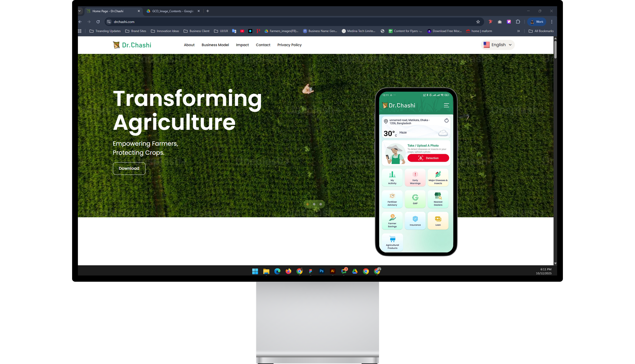
Task: Open the hamburger menu in phone mockup
Action: coord(446,105)
